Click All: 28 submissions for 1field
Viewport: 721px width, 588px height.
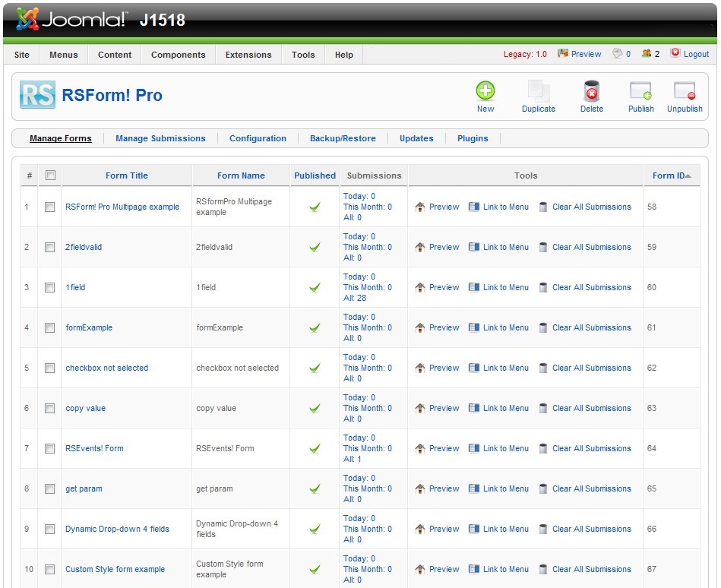coord(355,298)
